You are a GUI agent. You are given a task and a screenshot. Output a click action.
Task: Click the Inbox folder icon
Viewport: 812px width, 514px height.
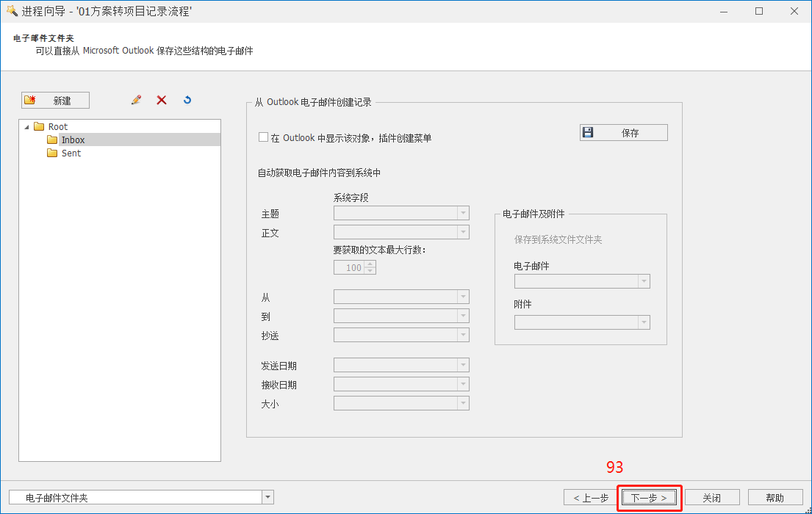click(x=52, y=140)
